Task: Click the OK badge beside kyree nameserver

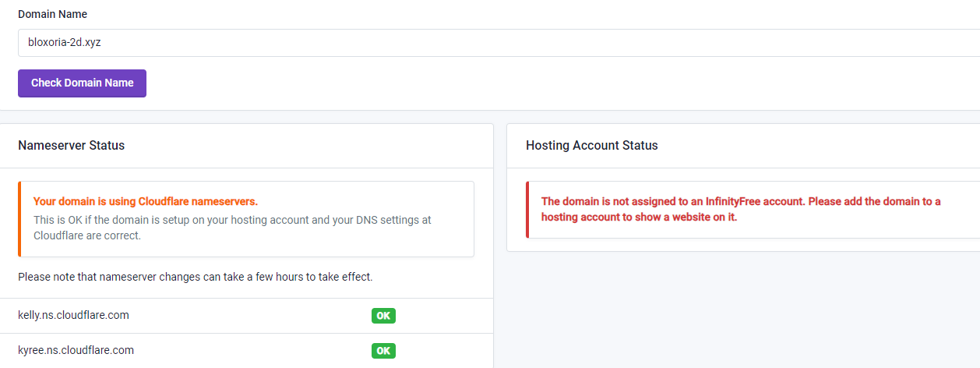Action: 382,351
